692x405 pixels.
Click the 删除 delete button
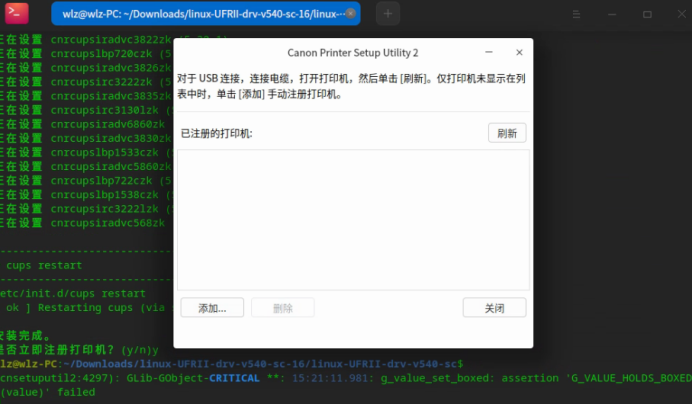(282, 308)
